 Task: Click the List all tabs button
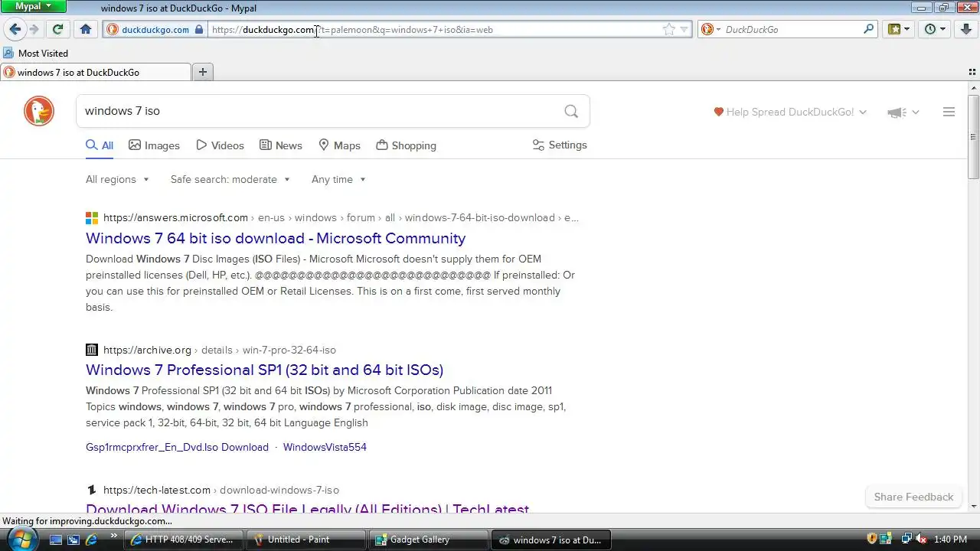[x=972, y=72]
